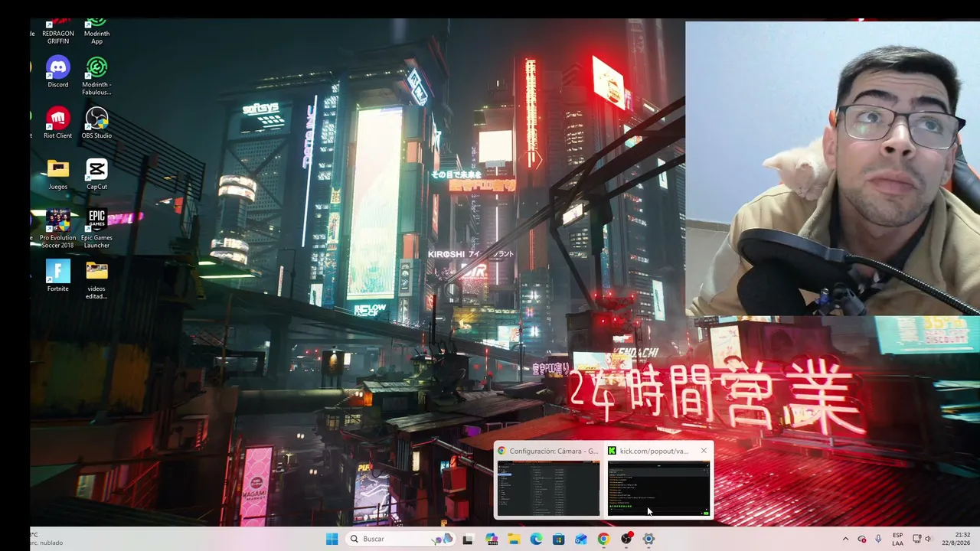Select the kick.com popout window preview
This screenshot has height=551, width=980.
tap(658, 487)
